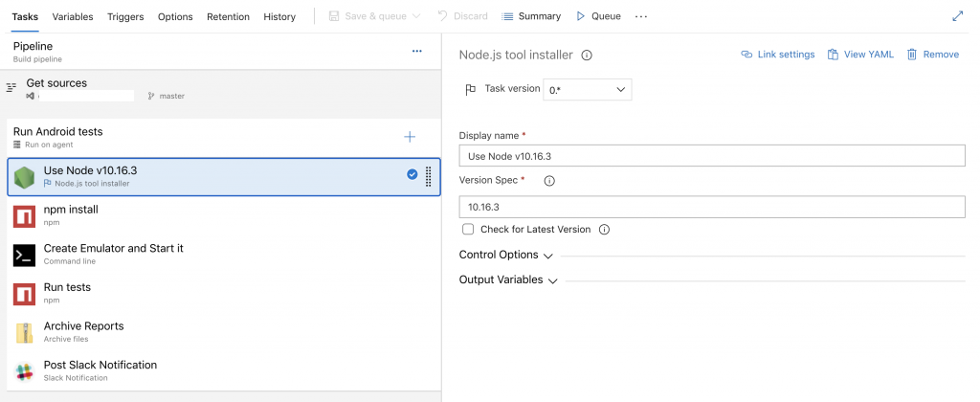Click the Command line terminal icon
Image resolution: width=980 pixels, height=402 pixels.
click(24, 256)
